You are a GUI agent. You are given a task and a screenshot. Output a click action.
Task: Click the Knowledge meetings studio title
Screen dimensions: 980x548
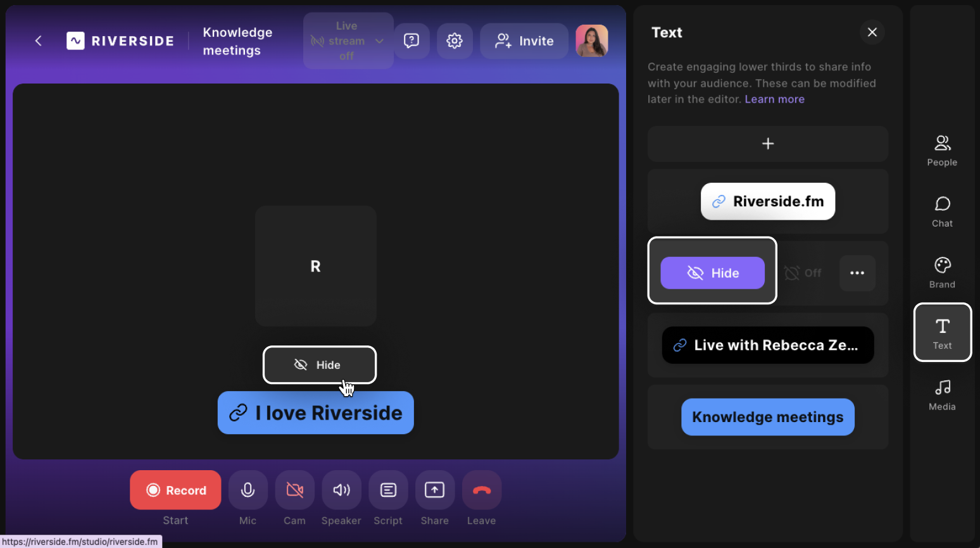(x=238, y=41)
